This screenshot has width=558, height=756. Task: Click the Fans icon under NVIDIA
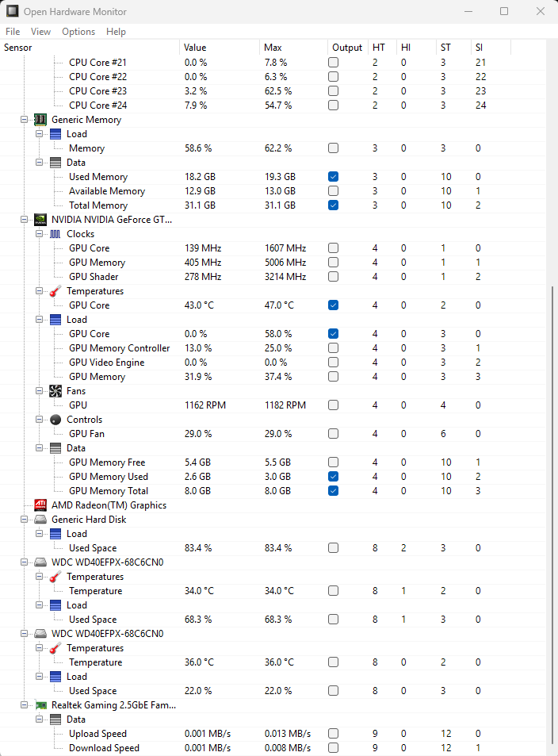point(55,391)
